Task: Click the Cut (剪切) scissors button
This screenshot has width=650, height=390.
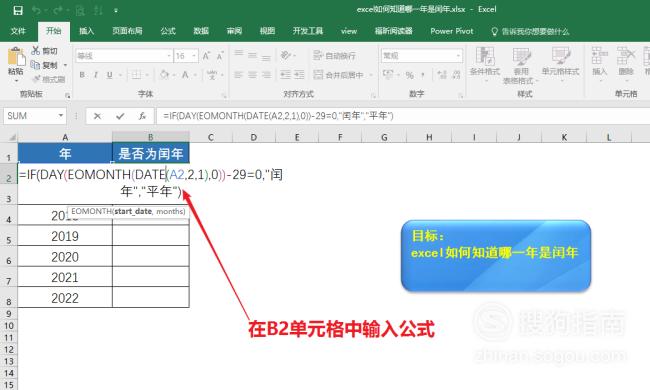Action: 44,51
